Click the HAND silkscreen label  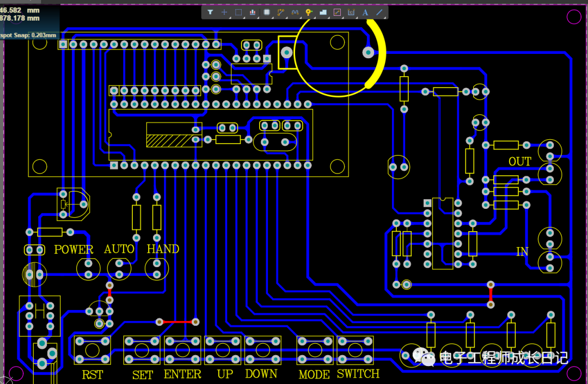point(163,249)
